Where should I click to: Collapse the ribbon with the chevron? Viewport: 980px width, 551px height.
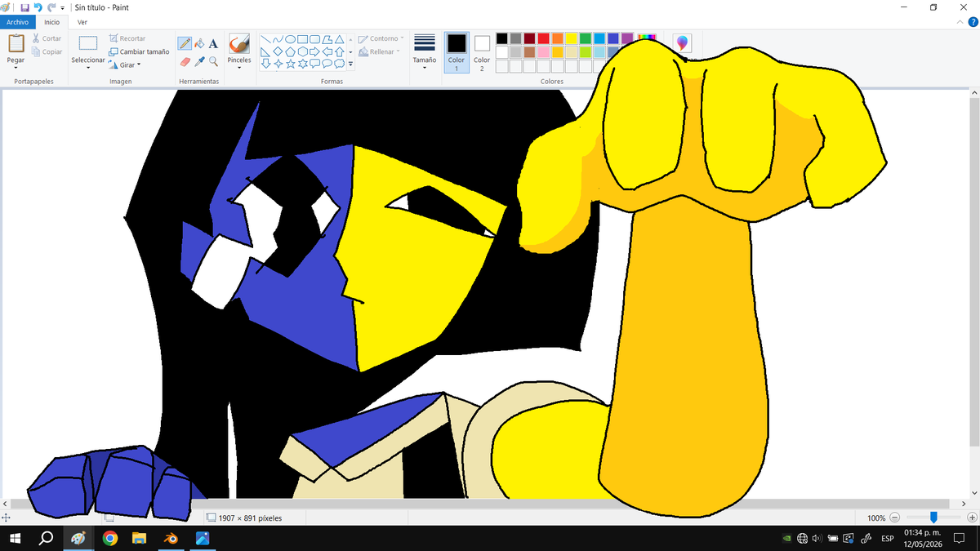click(x=960, y=22)
